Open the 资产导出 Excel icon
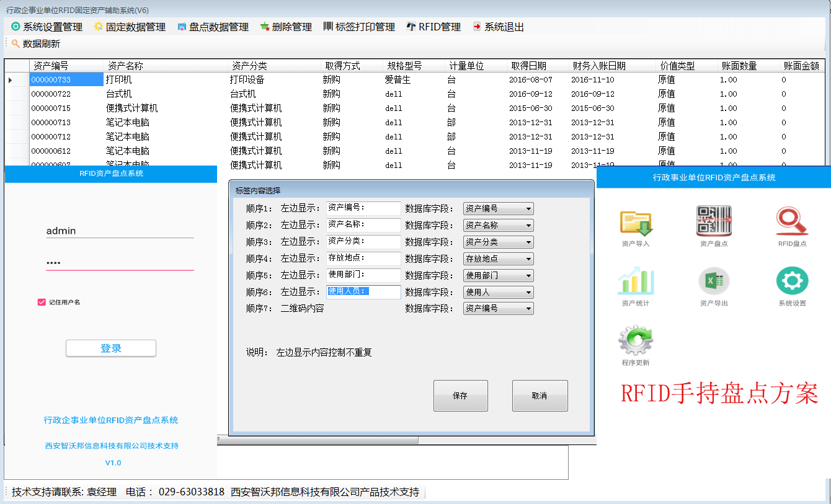This screenshot has width=831, height=504. [x=714, y=281]
